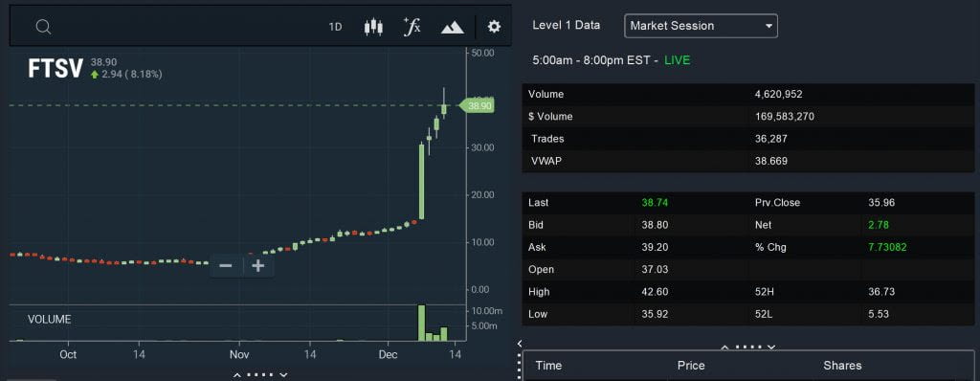Image resolution: width=980 pixels, height=381 pixels.
Task: Select the FTSV ticker symbol label
Action: 55,69
